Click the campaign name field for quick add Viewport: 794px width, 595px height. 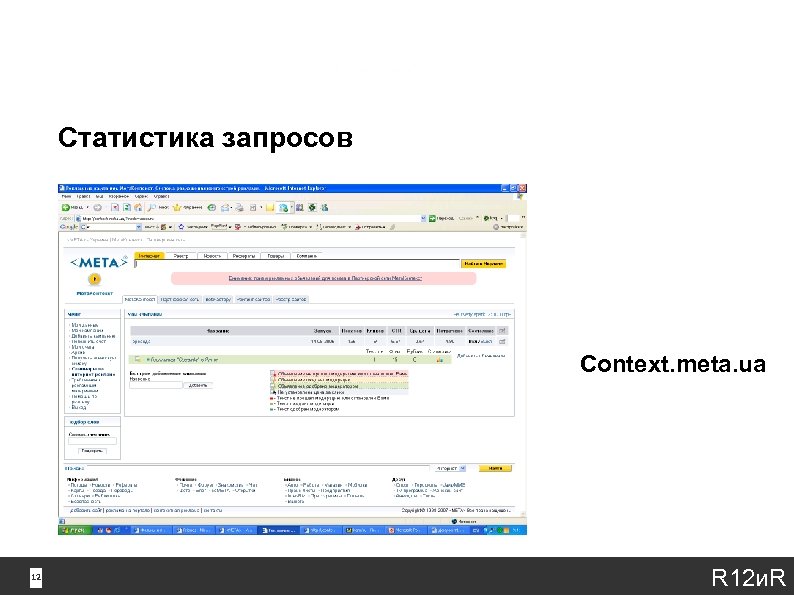click(156, 385)
